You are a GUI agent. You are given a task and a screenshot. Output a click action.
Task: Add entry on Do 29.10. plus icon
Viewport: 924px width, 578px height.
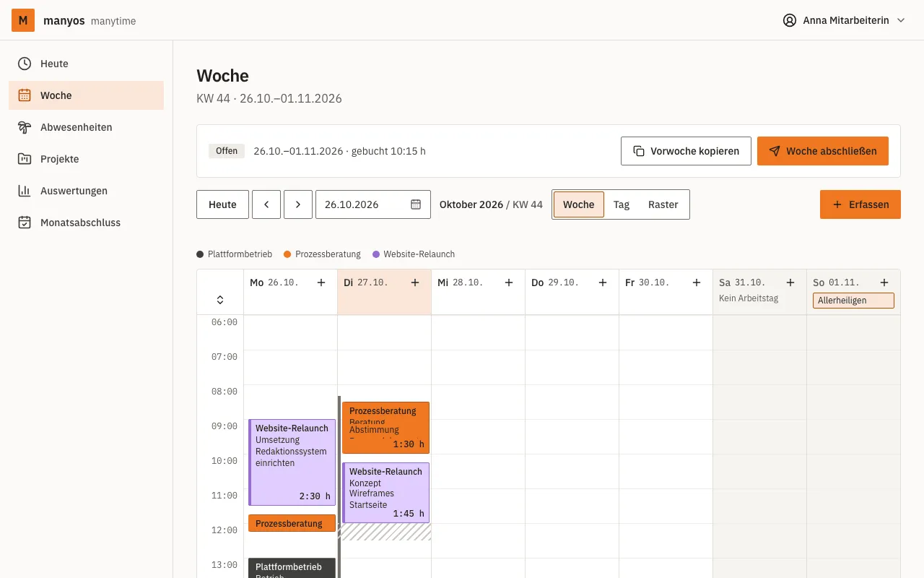point(603,282)
